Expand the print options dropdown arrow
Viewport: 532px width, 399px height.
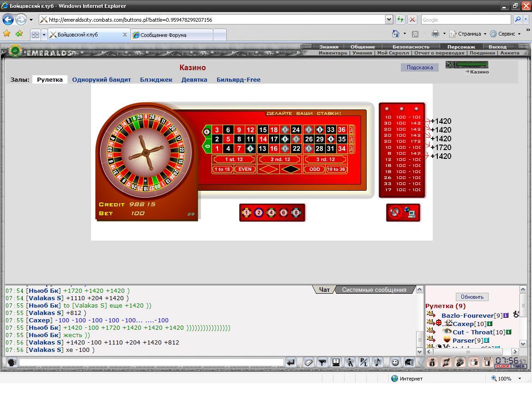(444, 34)
